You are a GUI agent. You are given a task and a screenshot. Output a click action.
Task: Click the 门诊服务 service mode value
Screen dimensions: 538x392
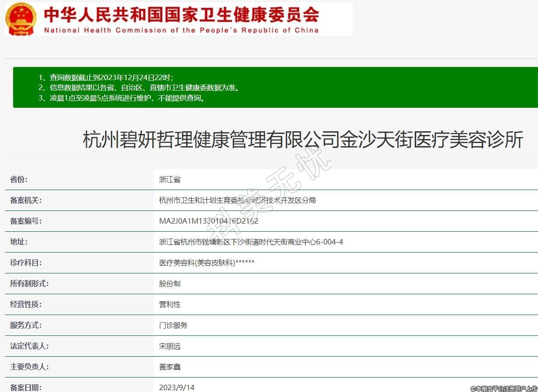[173, 325]
